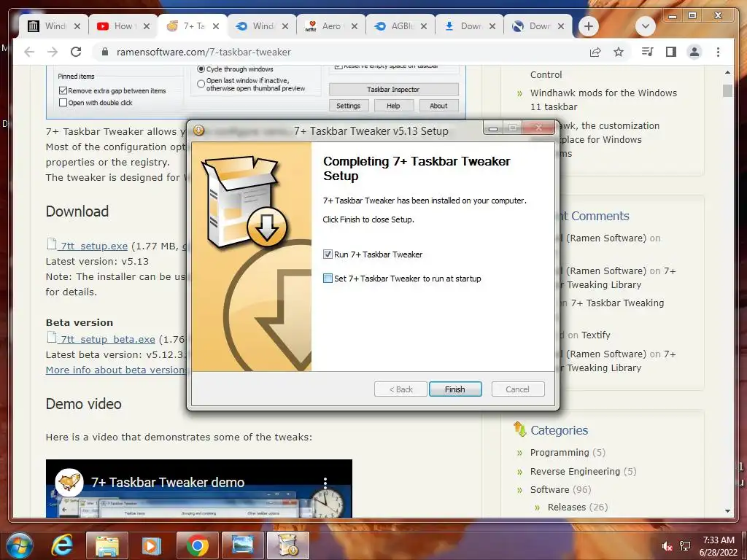747x560 pixels.
Task: Open Chrome three-dot menu
Action: (x=718, y=52)
